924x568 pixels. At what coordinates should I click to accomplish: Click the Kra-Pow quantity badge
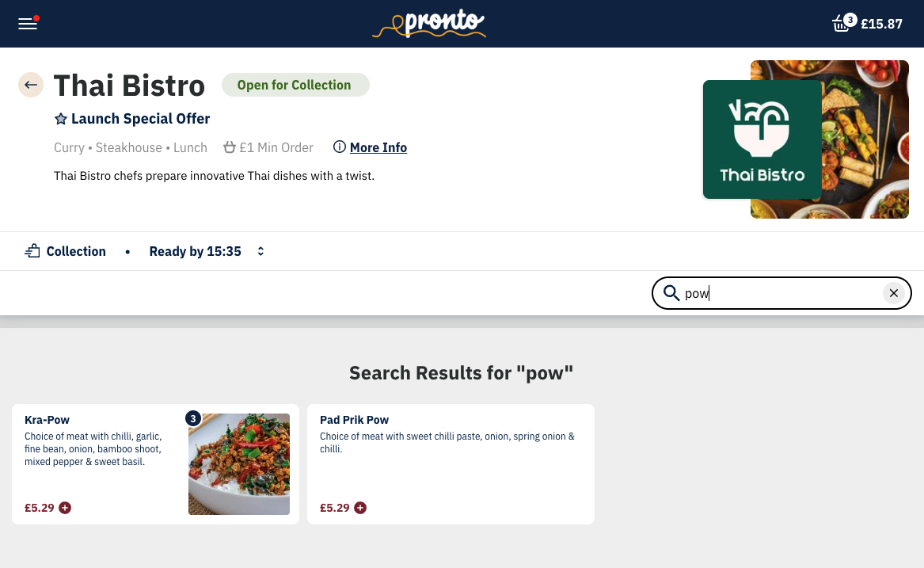click(x=192, y=417)
